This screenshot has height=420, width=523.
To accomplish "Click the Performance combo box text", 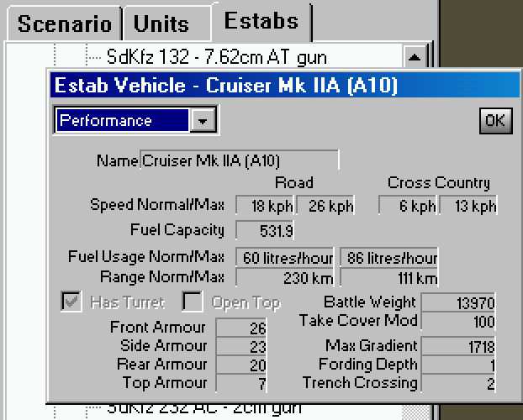I will click(123, 120).
